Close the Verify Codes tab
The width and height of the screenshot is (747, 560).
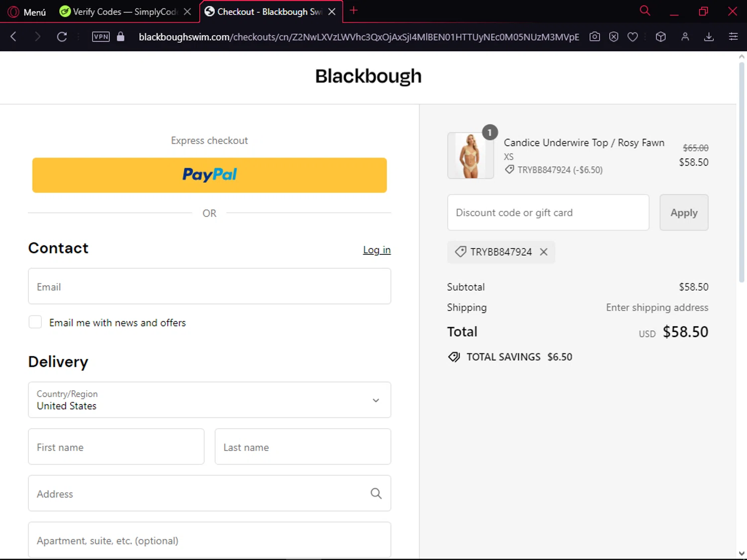187,11
